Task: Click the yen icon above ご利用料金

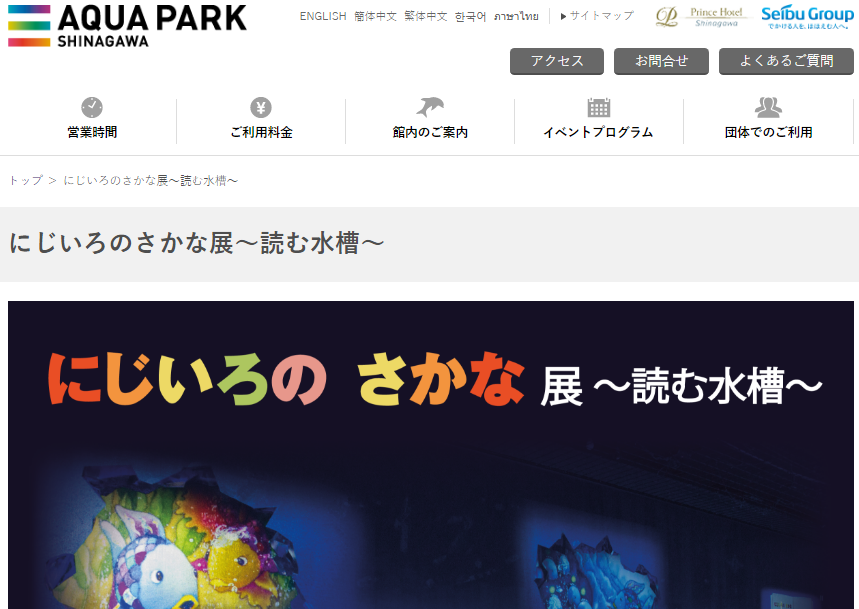Action: pyautogui.click(x=261, y=107)
